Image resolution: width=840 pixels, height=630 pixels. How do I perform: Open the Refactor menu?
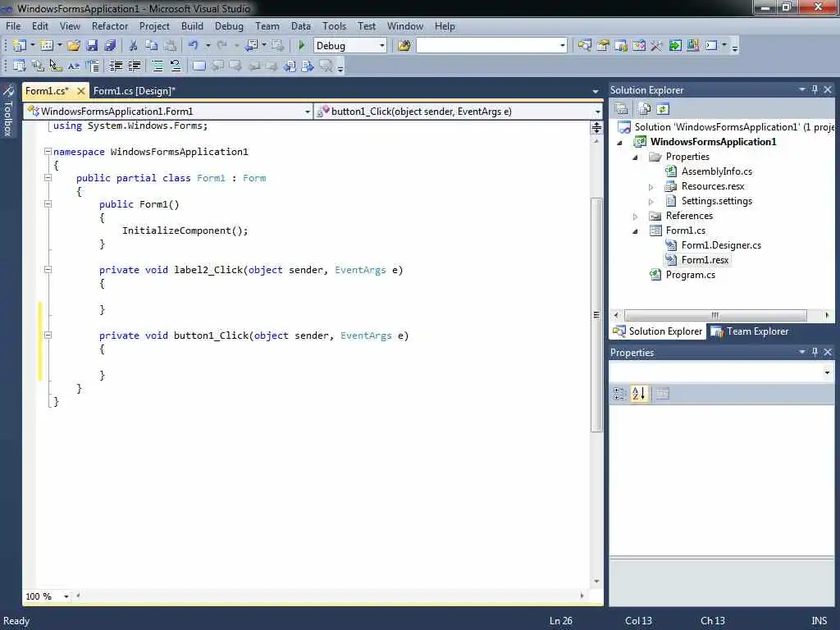(110, 25)
